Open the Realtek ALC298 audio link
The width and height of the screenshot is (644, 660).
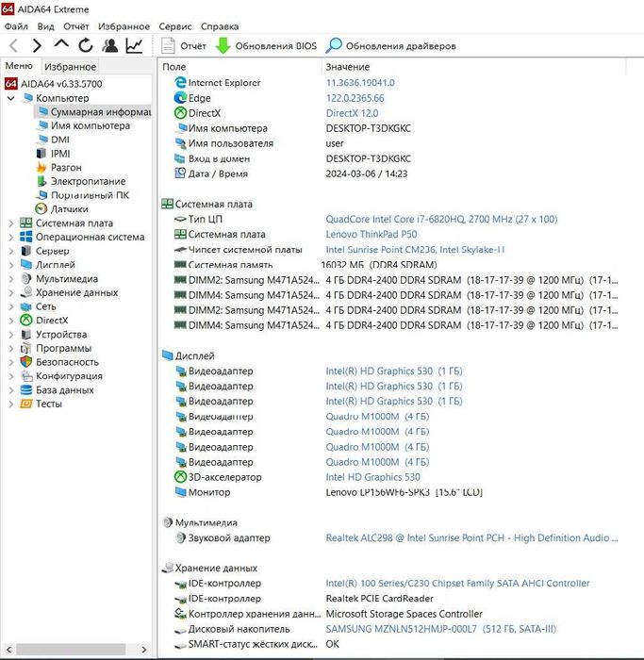[471, 538]
